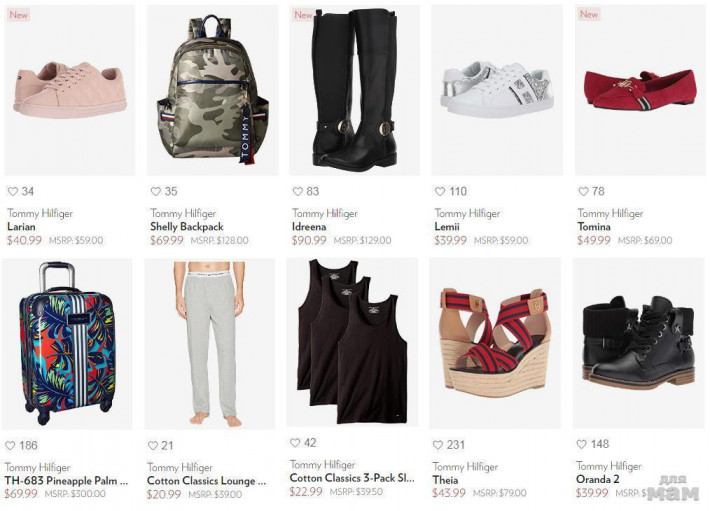Open the Shelly Backpack product link
Image resolution: width=710 pixels, height=511 pixels.
pyautogui.click(x=187, y=226)
